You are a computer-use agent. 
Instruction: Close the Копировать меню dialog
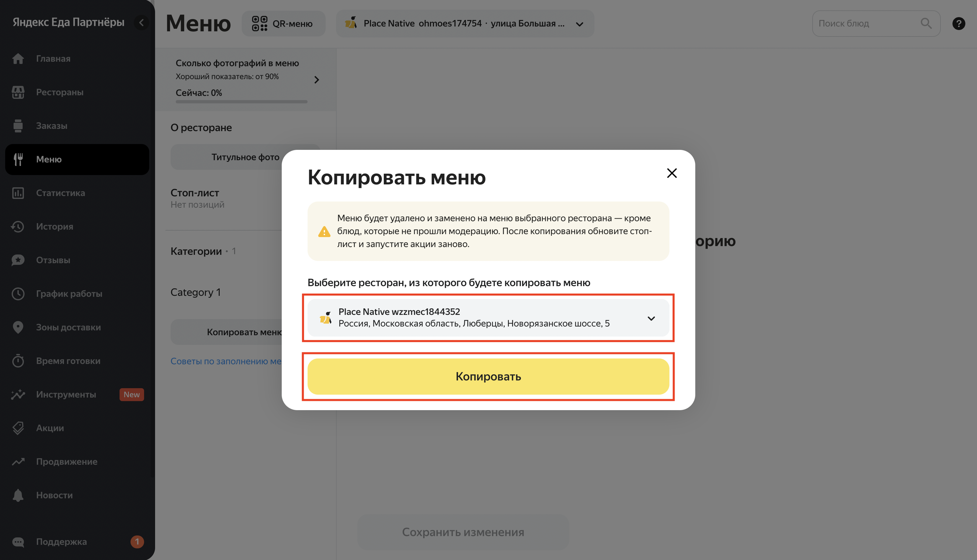[672, 173]
